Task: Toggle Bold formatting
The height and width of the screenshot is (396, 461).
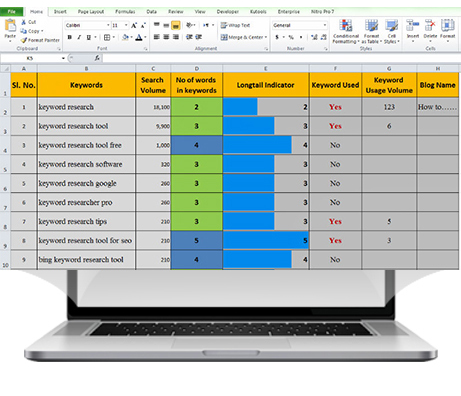Action: [x=69, y=37]
